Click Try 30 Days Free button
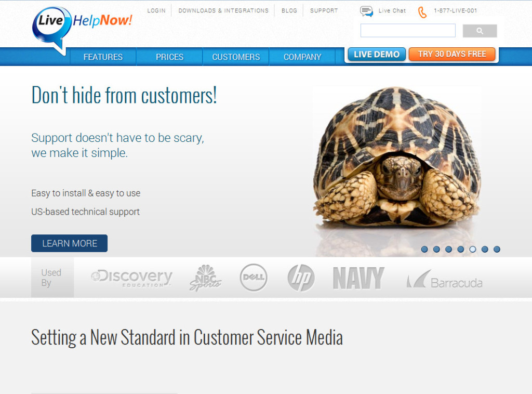The width and height of the screenshot is (532, 394). coord(452,54)
